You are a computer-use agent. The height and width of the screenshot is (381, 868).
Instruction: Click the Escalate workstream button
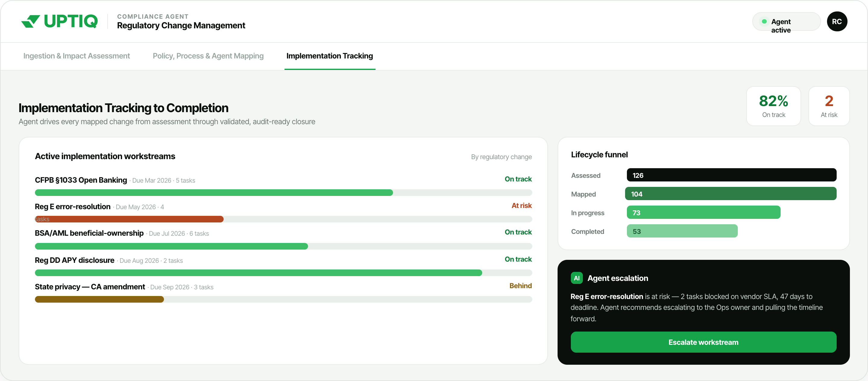click(x=703, y=342)
